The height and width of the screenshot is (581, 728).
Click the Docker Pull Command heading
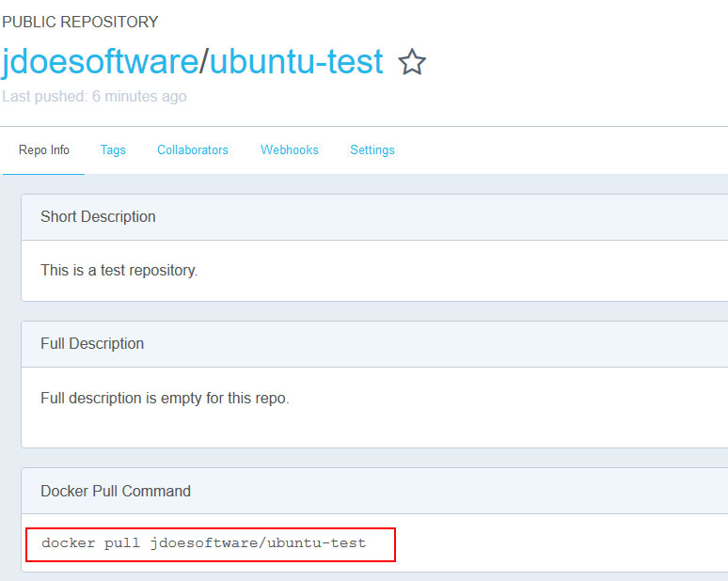(116, 491)
